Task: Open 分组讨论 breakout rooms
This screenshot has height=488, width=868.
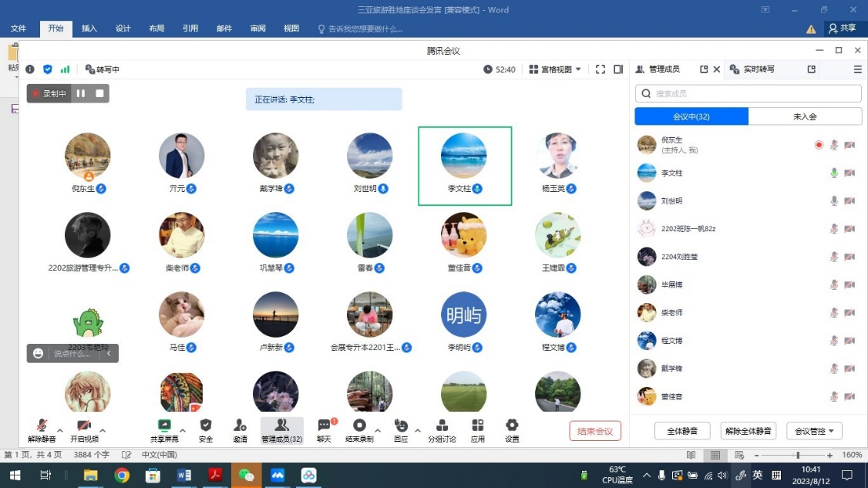Action: coord(442,426)
